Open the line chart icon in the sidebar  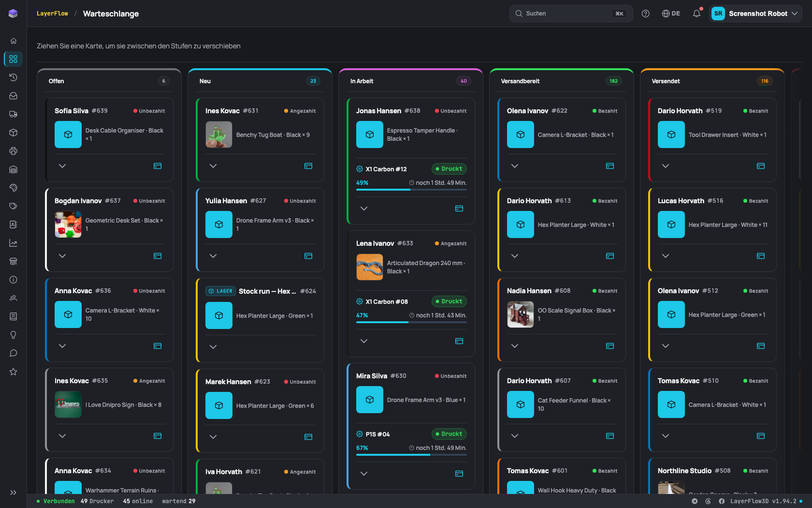(14, 243)
